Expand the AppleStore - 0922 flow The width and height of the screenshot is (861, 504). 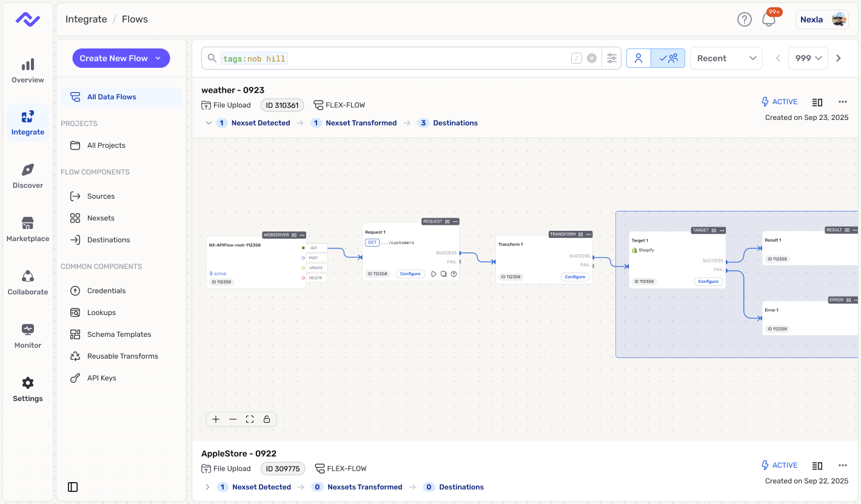207,486
